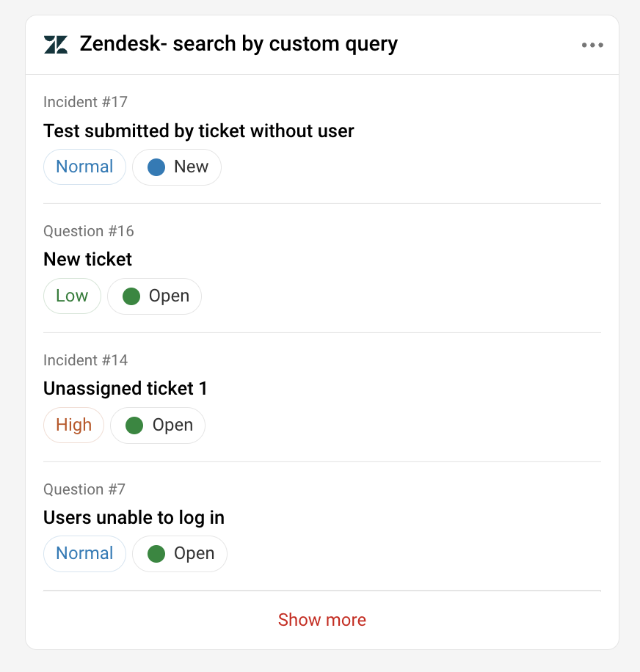Click green Open status dot on Question #7
The width and height of the screenshot is (640, 672).
click(156, 554)
